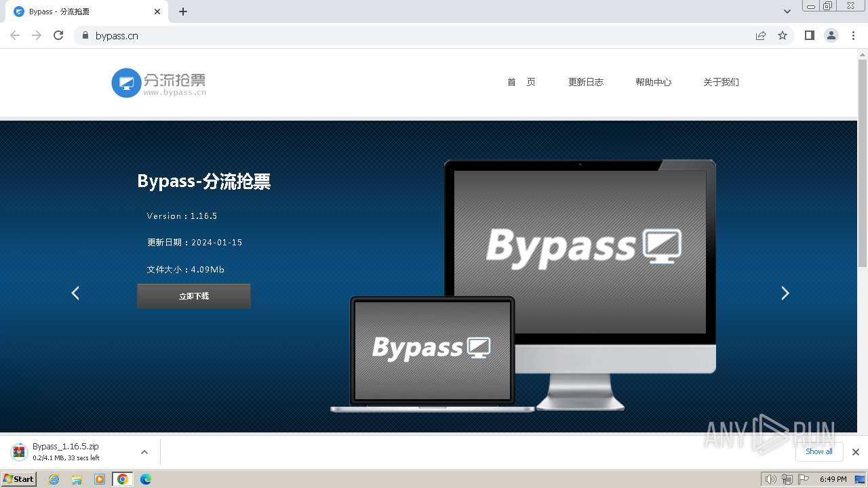Launch Internet Explorer from taskbar

(x=54, y=479)
